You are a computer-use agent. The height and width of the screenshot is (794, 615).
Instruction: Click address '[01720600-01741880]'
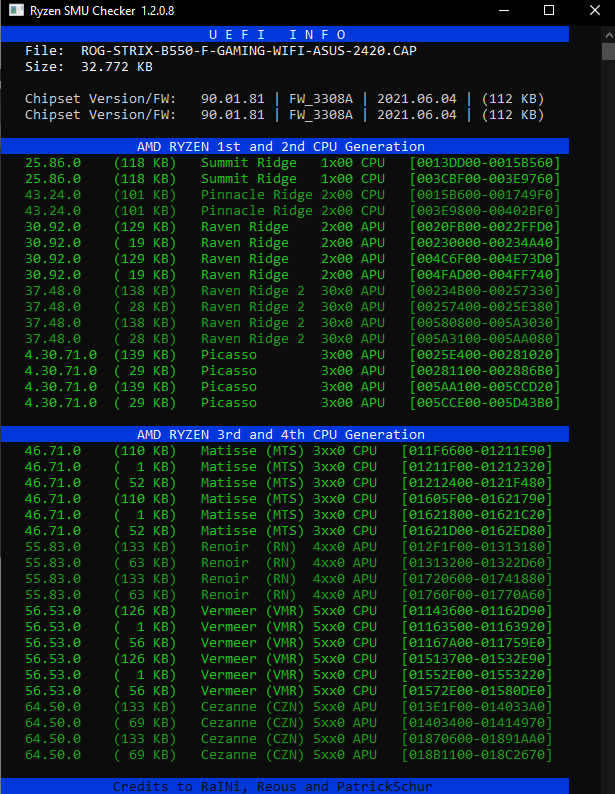(477, 579)
